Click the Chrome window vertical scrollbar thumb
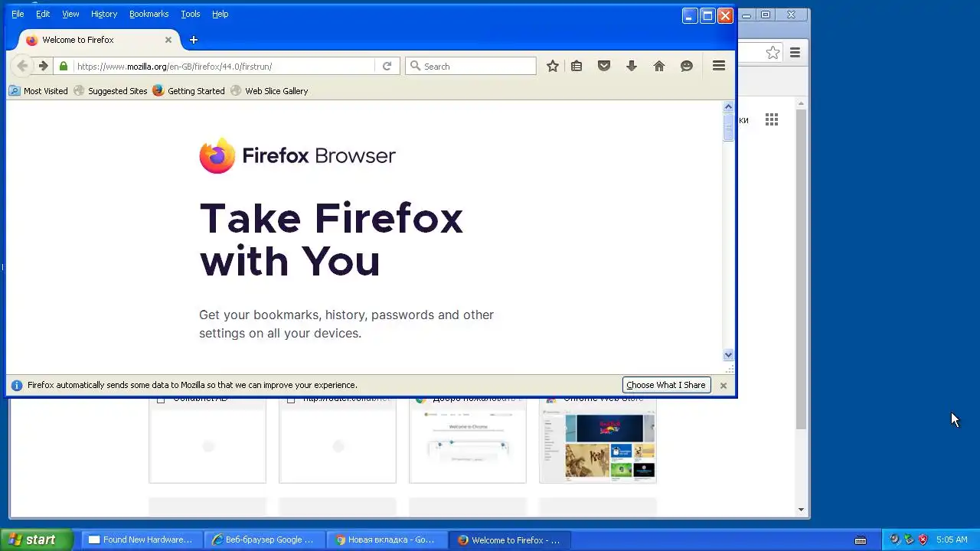Viewport: 980px width, 551px height. coord(802,268)
